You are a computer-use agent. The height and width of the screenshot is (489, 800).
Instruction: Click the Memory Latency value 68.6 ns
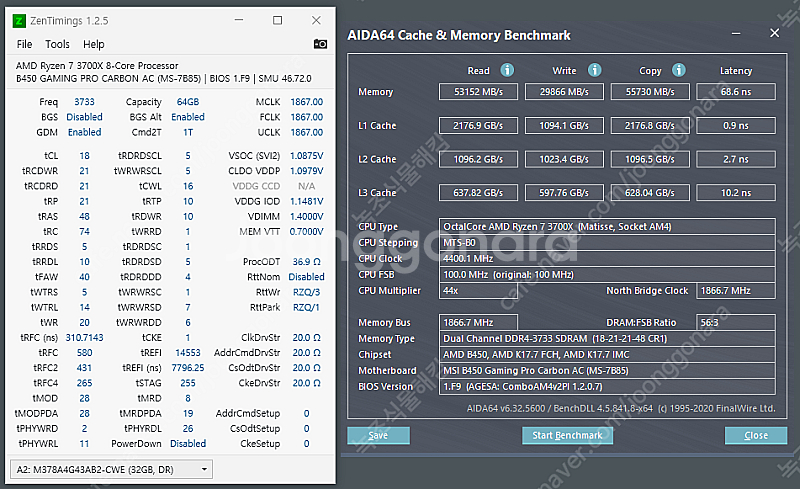pyautogui.click(x=736, y=92)
